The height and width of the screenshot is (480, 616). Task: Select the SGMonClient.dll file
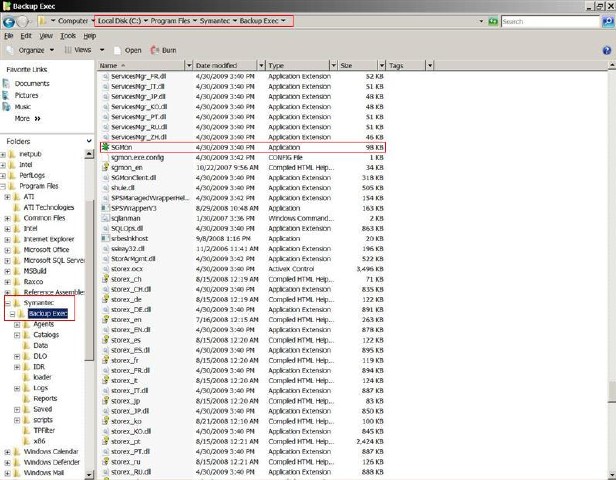pos(134,178)
